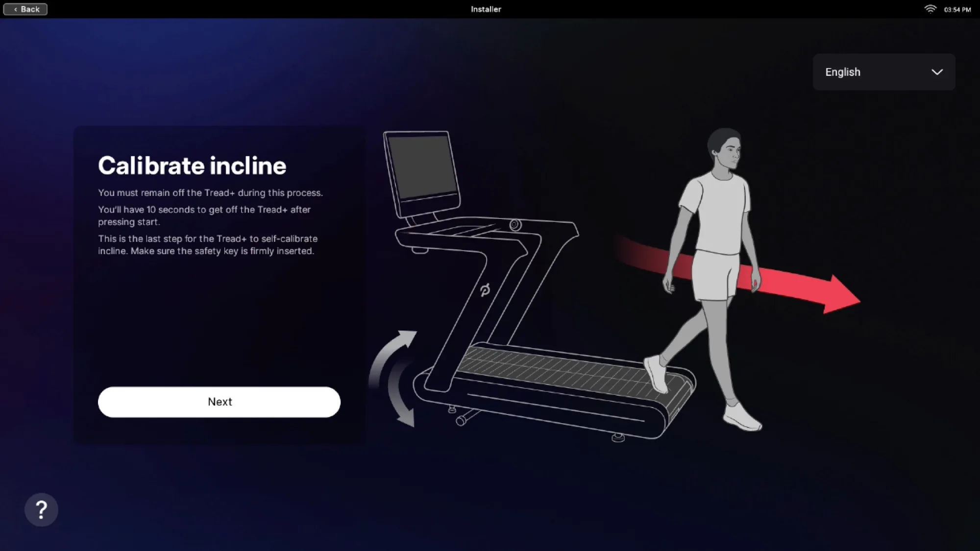The height and width of the screenshot is (551, 980).
Task: Select the Installer title in the header
Action: (486, 9)
